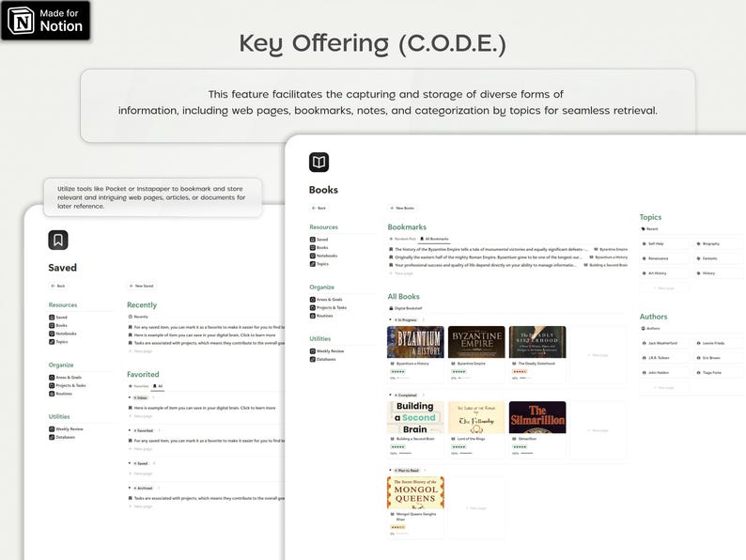Click the Projects & Tasks icon in Books page
Image resolution: width=746 pixels, height=560 pixels.
point(313,308)
